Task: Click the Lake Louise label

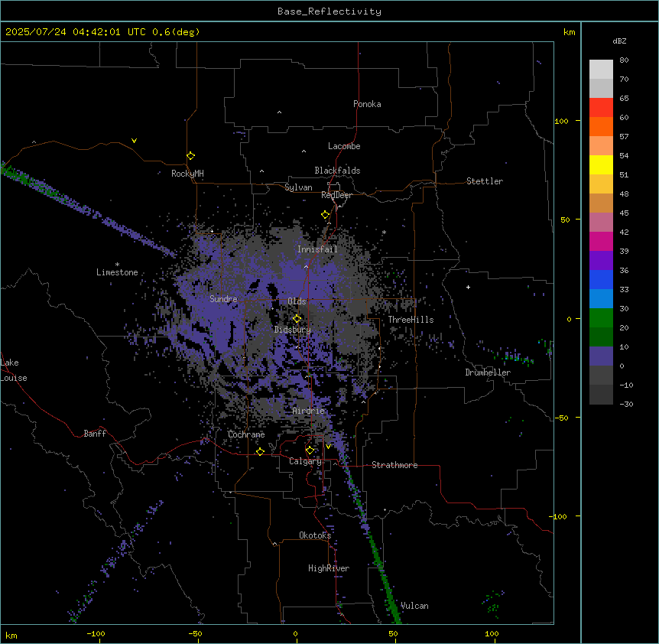Action: tap(14, 370)
